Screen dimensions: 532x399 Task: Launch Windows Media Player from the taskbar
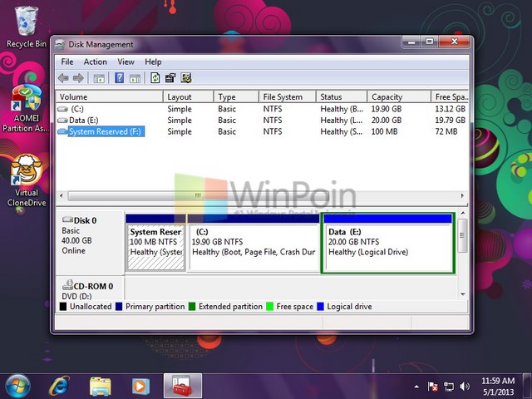point(140,386)
